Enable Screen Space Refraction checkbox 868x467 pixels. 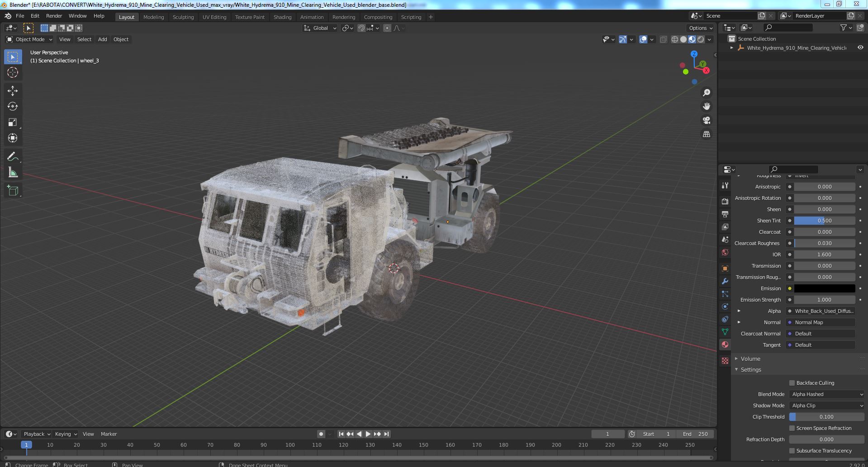coord(792,428)
